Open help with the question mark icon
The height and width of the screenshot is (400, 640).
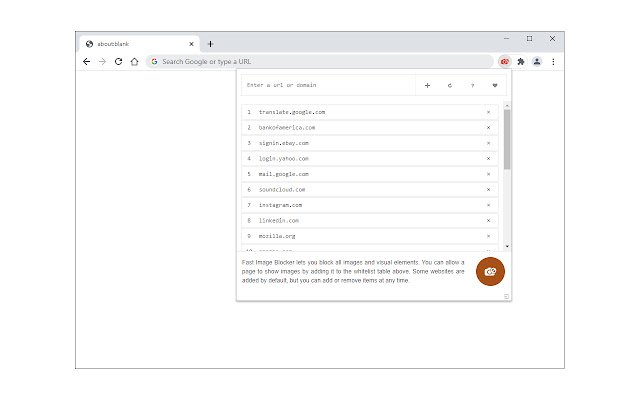coord(472,85)
